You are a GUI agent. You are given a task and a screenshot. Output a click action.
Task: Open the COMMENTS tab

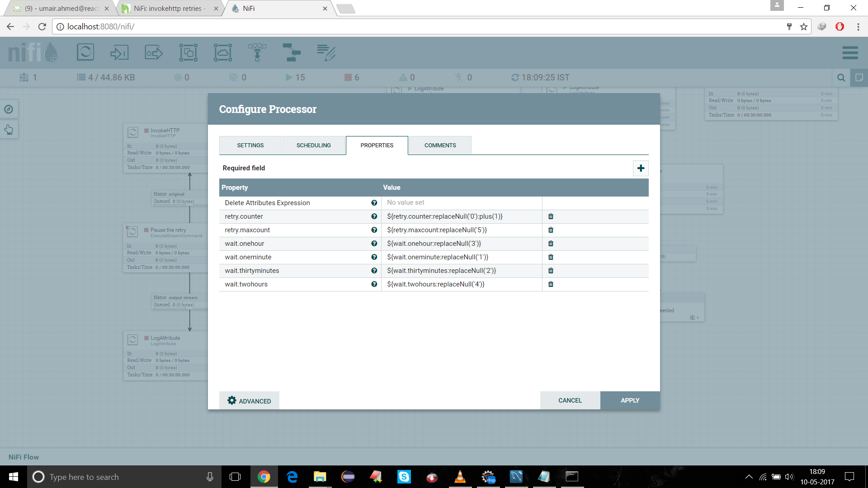439,145
